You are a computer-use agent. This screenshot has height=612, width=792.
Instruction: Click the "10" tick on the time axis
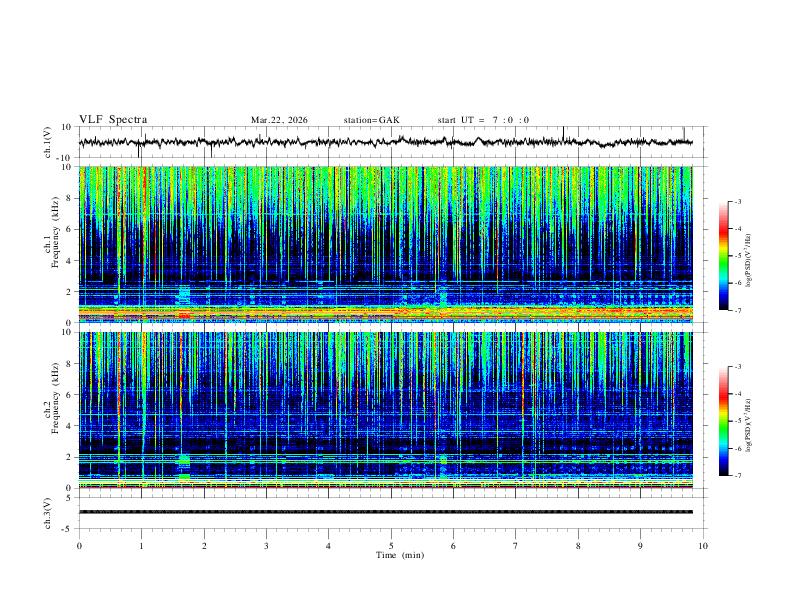(x=703, y=546)
